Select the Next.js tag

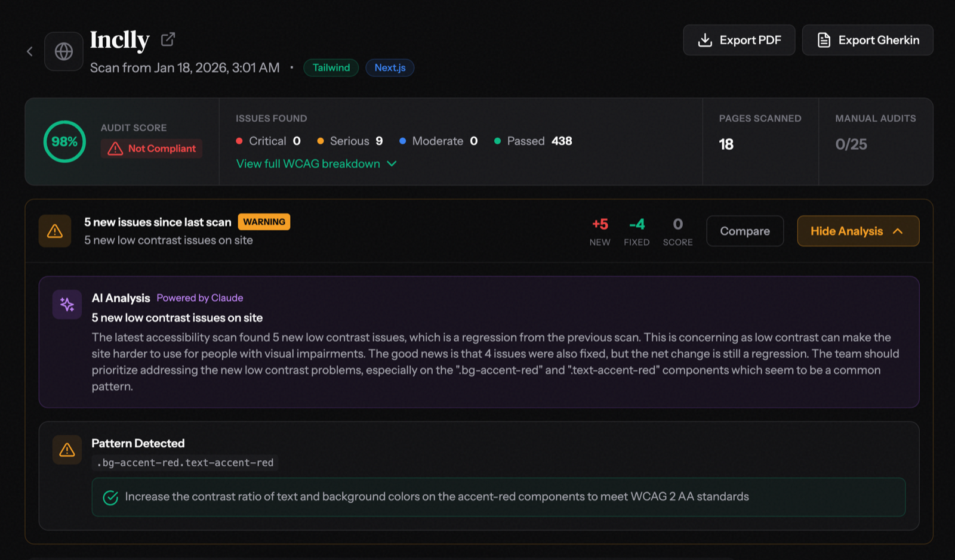point(389,67)
